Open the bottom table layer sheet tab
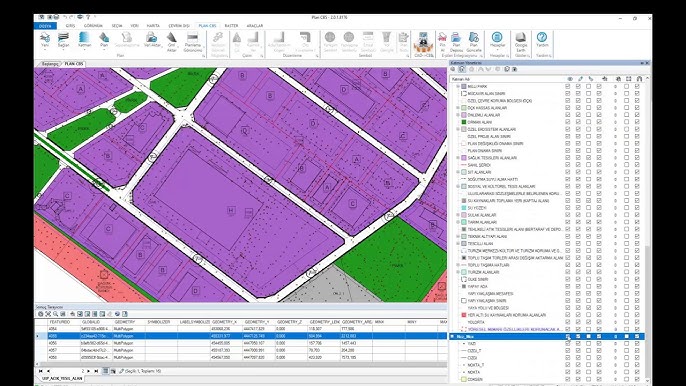The width and height of the screenshot is (686, 386). coord(62,379)
